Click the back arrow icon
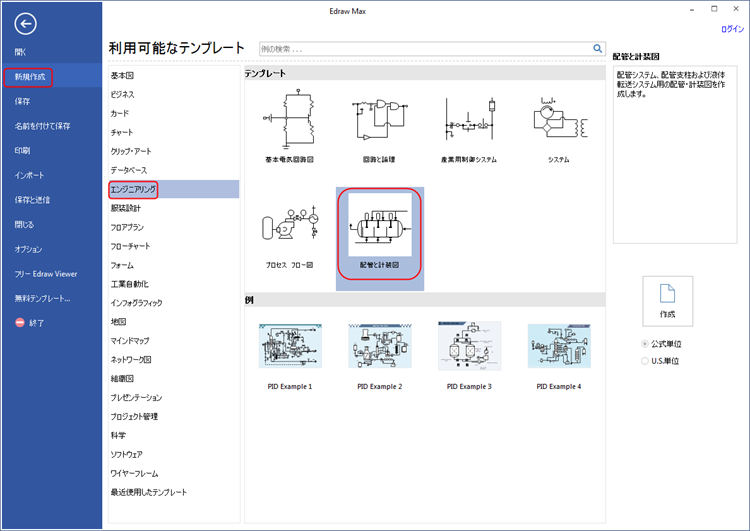 [25, 25]
